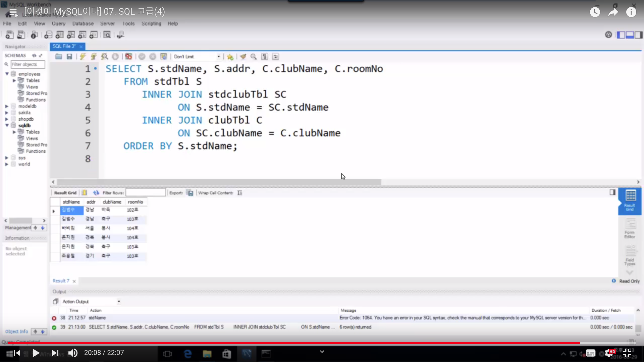The width and height of the screenshot is (644, 362).
Task: Run EXPLAIN on current statement
Action: (x=105, y=57)
